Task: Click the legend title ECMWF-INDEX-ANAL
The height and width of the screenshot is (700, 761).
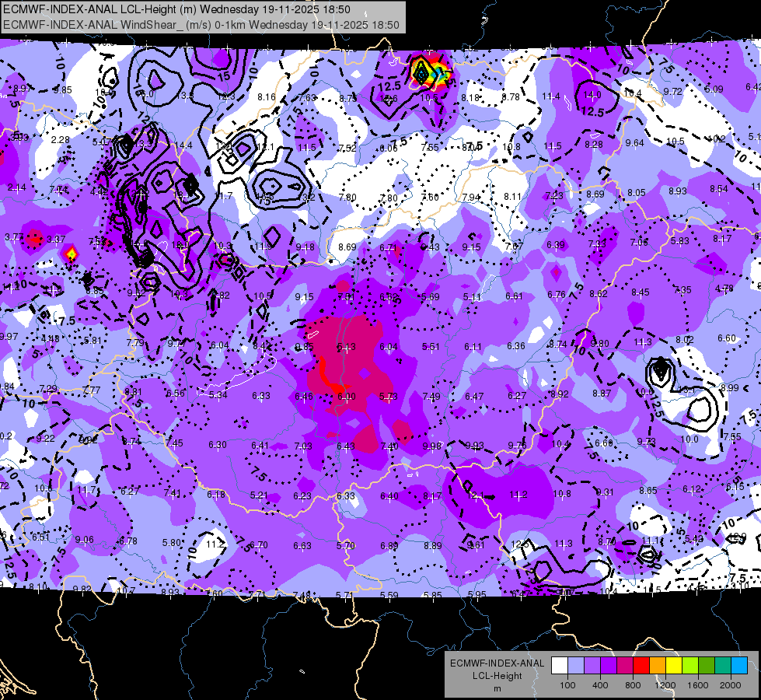Action: [497, 663]
